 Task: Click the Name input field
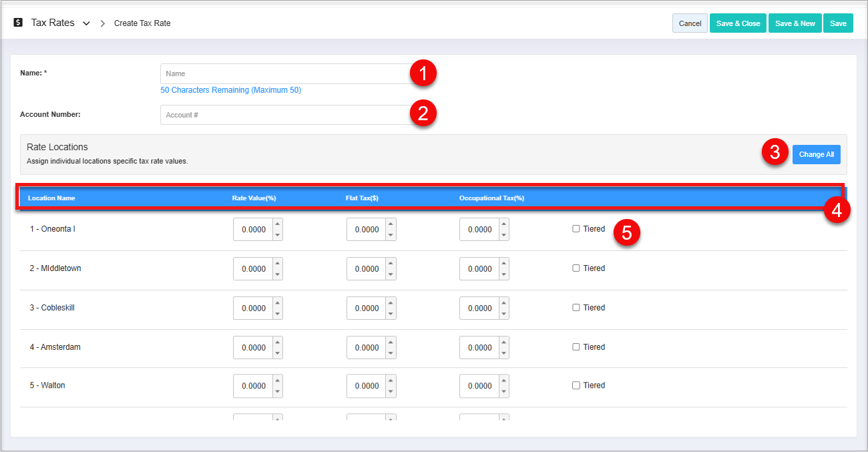pyautogui.click(x=284, y=73)
